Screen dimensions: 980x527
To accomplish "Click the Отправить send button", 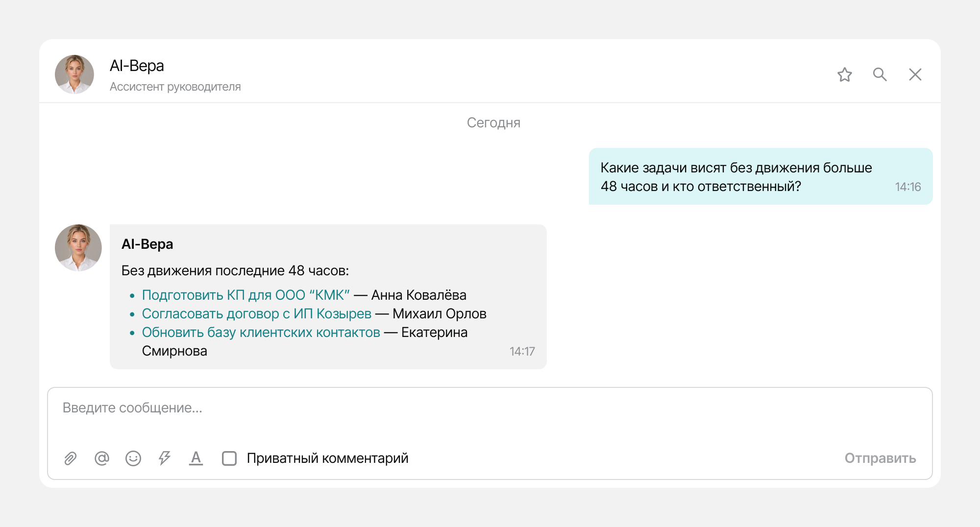I will 880,458.
